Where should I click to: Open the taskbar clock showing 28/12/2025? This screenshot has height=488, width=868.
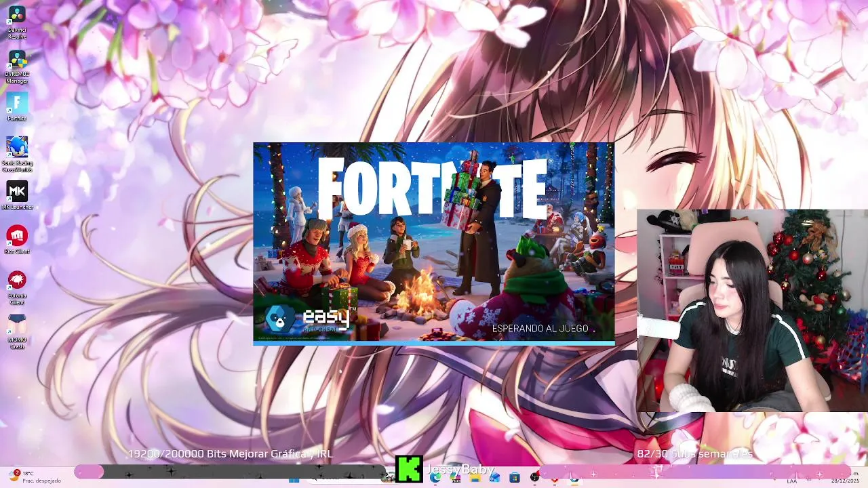click(845, 477)
